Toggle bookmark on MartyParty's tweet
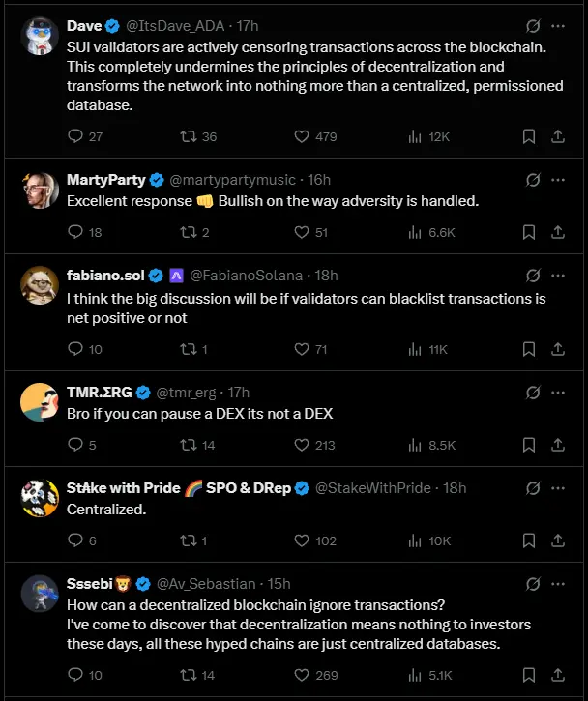588x701 pixels. point(529,232)
